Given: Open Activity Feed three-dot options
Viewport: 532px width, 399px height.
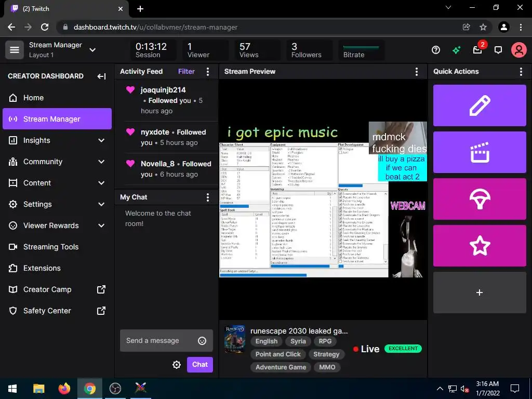Looking at the screenshot, I should tap(208, 72).
